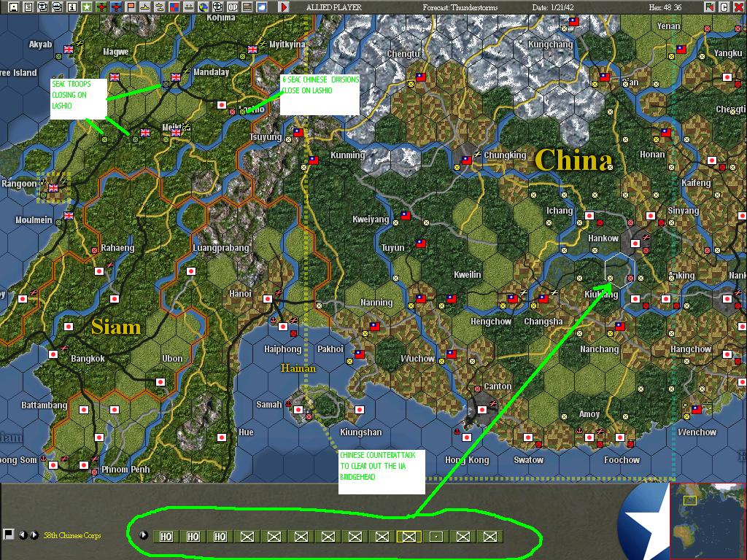Click the gray ship with arrows icon

[x=189, y=7]
